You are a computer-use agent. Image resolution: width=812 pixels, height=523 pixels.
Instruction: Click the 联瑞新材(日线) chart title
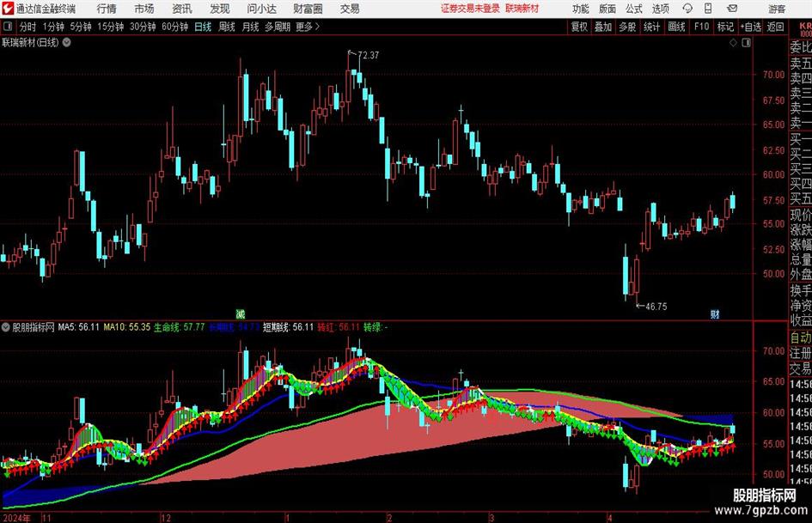[31, 42]
